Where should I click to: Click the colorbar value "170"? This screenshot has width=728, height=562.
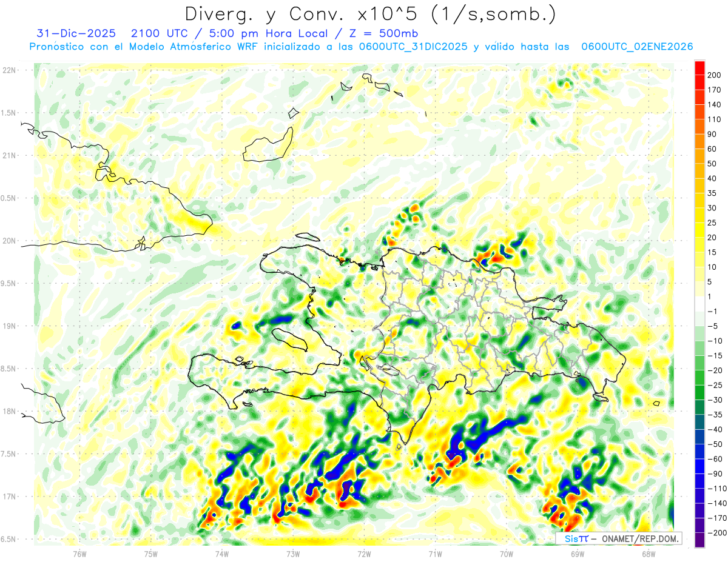(714, 90)
